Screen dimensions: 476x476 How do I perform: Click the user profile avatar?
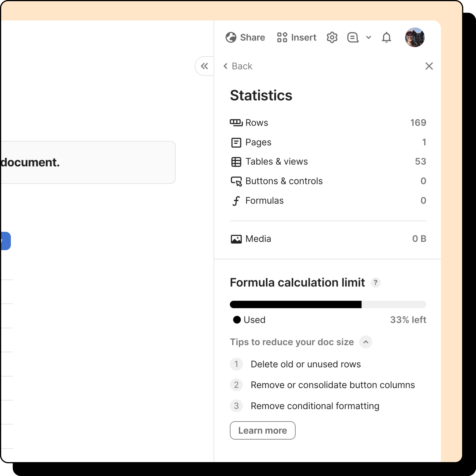pos(415,37)
